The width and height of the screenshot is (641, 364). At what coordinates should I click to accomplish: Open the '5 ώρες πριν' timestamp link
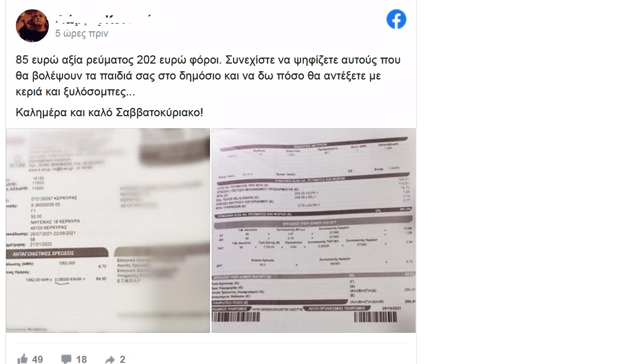[x=82, y=33]
